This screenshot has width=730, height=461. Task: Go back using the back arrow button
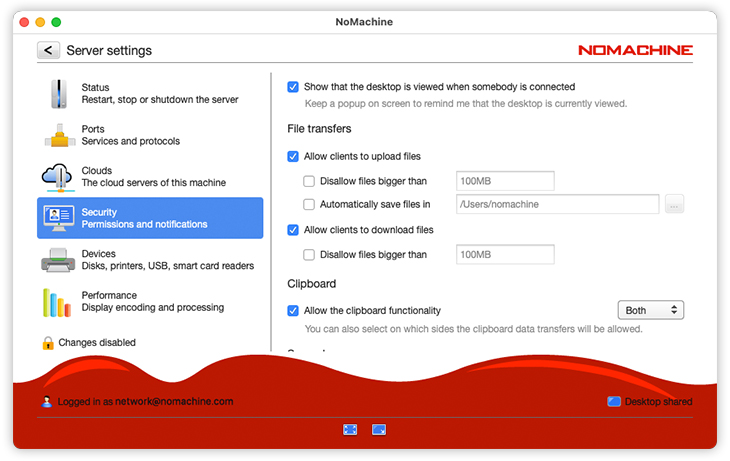pyautogui.click(x=48, y=50)
